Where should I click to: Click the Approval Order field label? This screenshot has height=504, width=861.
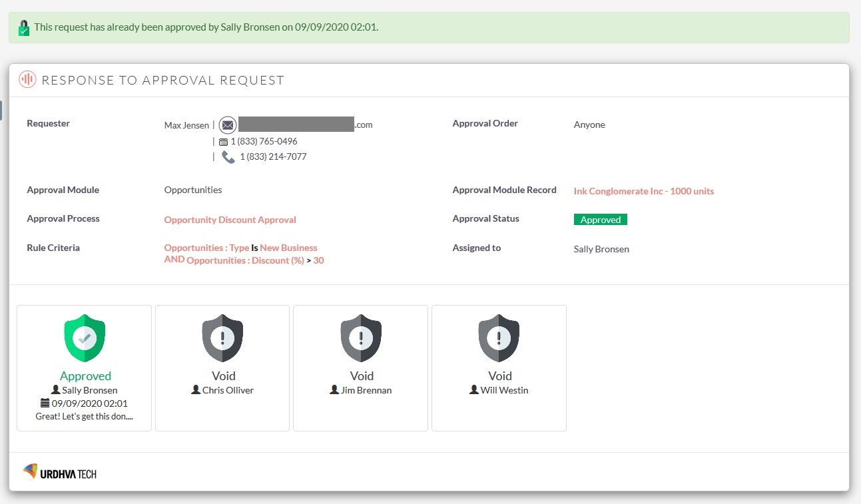[x=485, y=123]
